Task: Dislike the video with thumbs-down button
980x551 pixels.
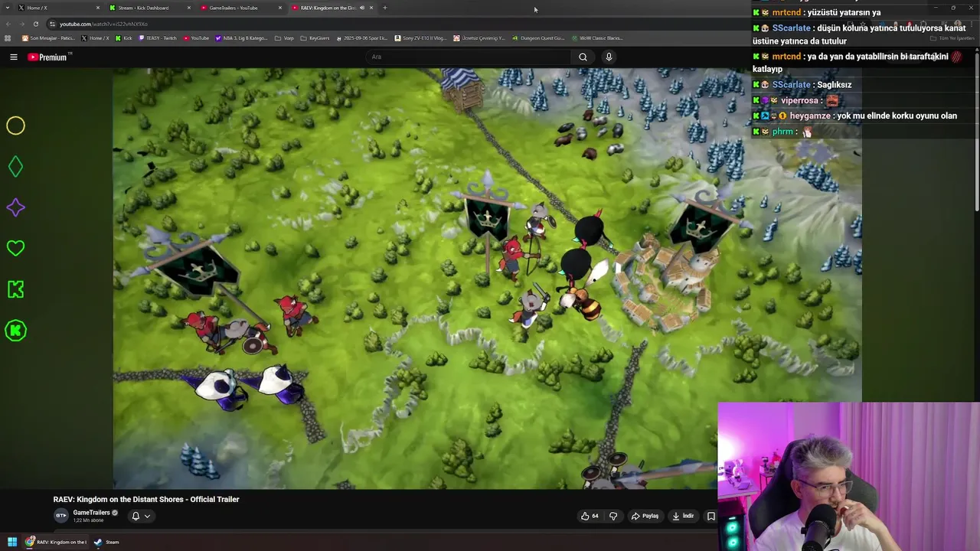Action: (x=613, y=516)
